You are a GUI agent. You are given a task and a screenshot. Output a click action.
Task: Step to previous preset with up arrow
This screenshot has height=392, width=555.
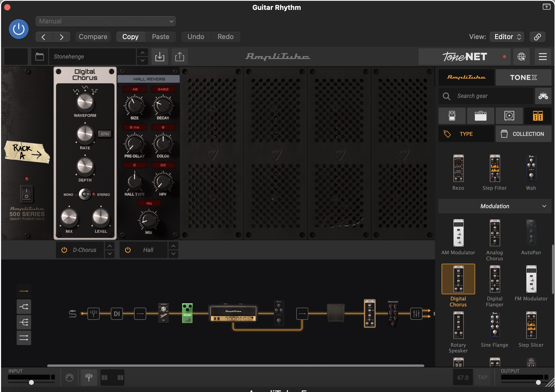pyautogui.click(x=142, y=53)
